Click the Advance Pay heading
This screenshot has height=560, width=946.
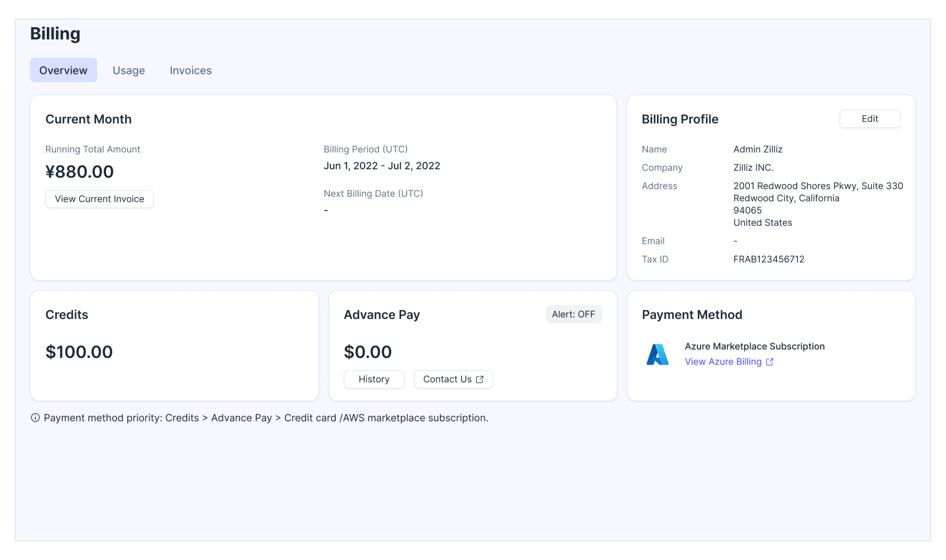382,315
